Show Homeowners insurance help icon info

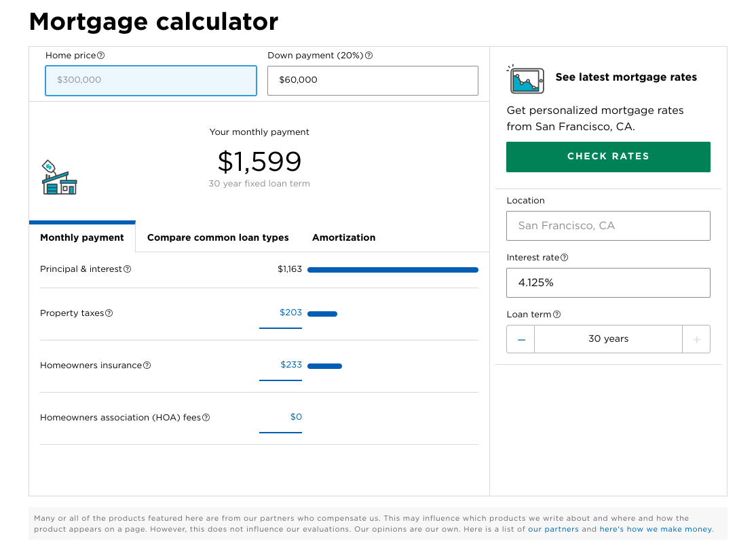147,366
